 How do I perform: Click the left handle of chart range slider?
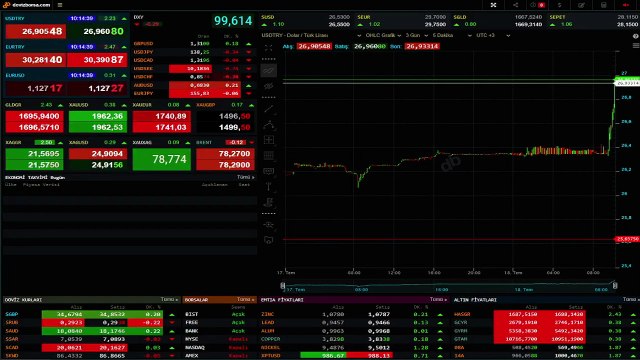click(x=282, y=285)
